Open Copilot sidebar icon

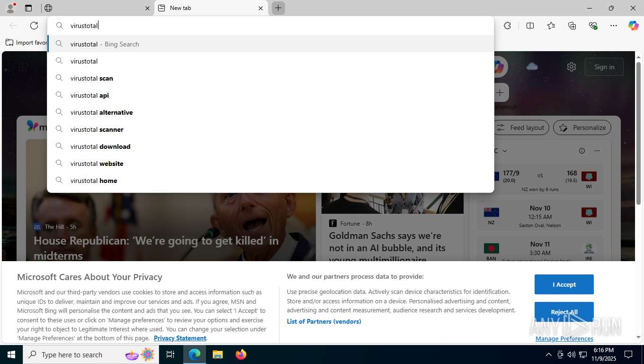tap(634, 26)
